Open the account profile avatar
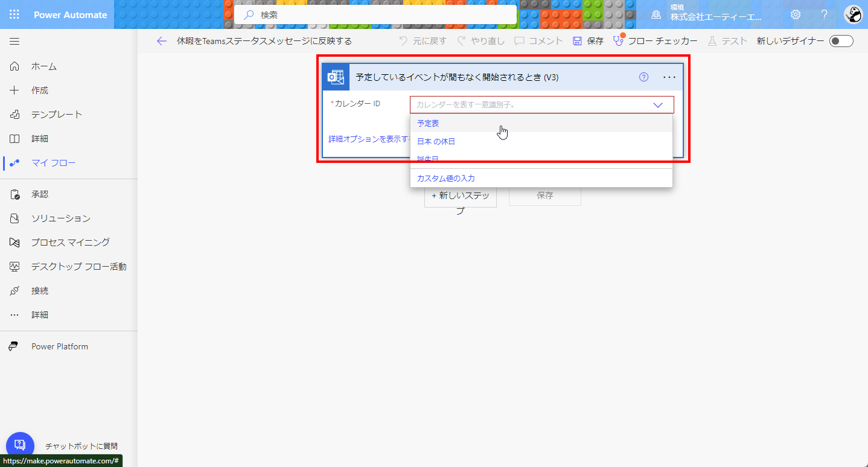Viewport: 868px width, 467px height. [854, 14]
